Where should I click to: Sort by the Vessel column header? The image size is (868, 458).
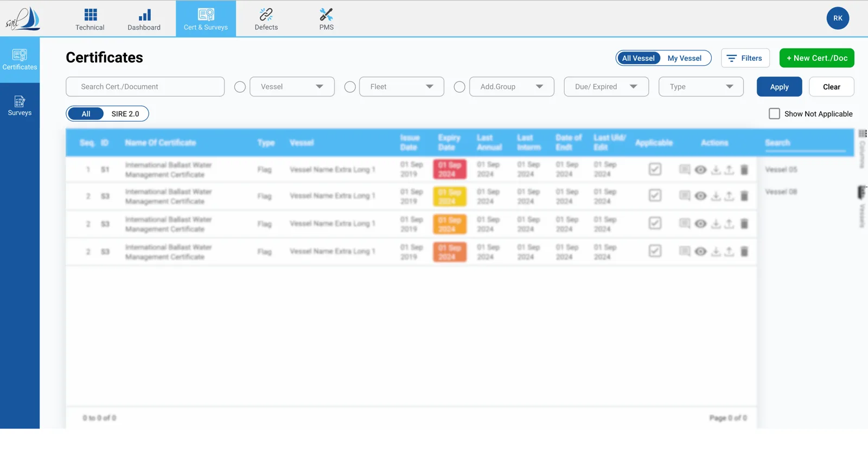pos(302,143)
